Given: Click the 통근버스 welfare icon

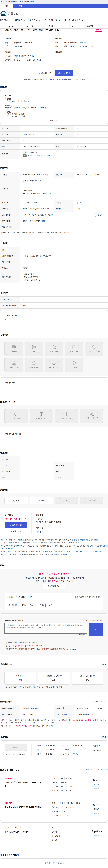Looking at the screenshot, I should click(14, 349).
